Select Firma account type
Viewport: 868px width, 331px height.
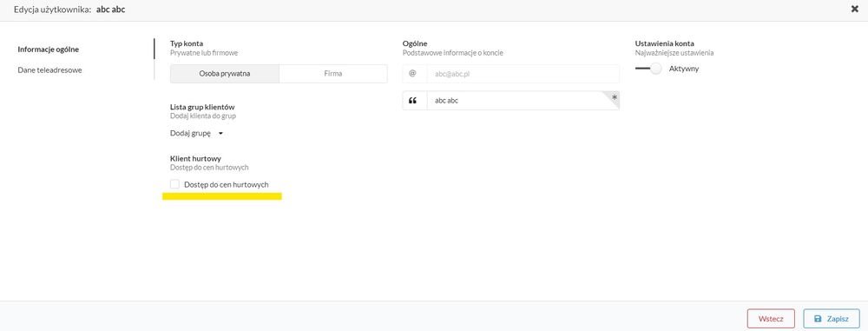click(x=333, y=74)
